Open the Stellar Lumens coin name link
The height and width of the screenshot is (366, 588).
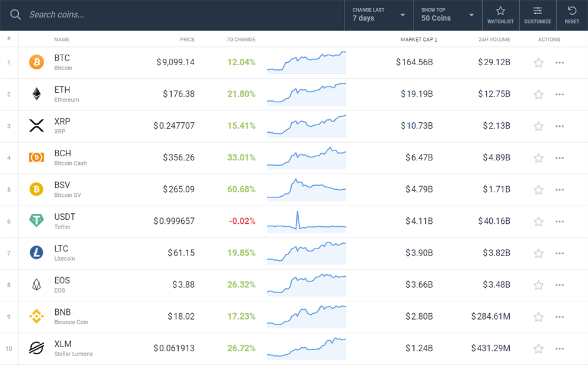tap(73, 354)
